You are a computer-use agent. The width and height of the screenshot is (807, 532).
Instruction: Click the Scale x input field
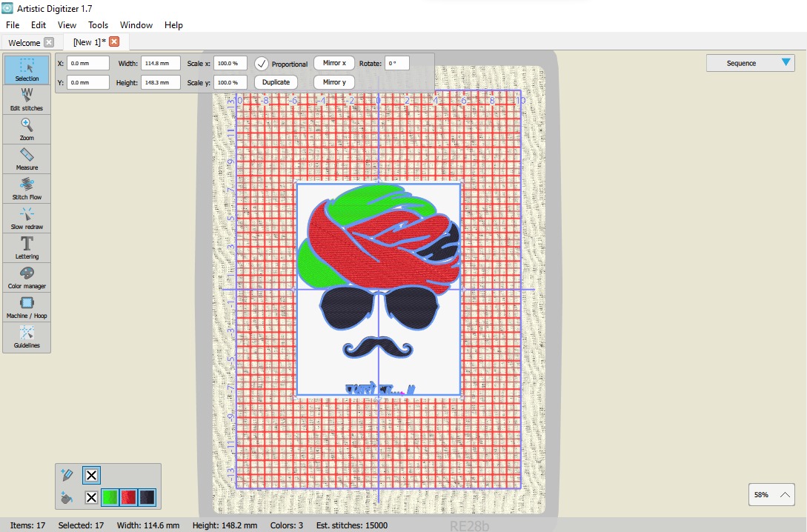(230, 63)
